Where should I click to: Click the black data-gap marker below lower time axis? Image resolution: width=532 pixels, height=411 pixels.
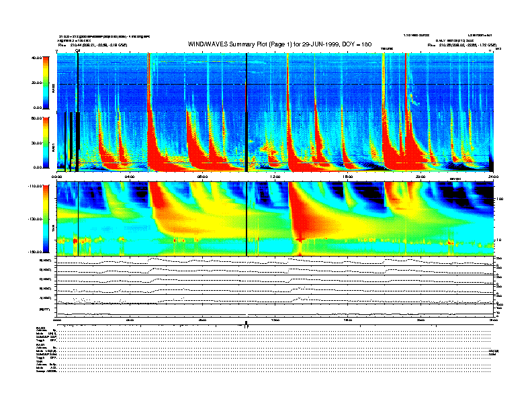247,324
